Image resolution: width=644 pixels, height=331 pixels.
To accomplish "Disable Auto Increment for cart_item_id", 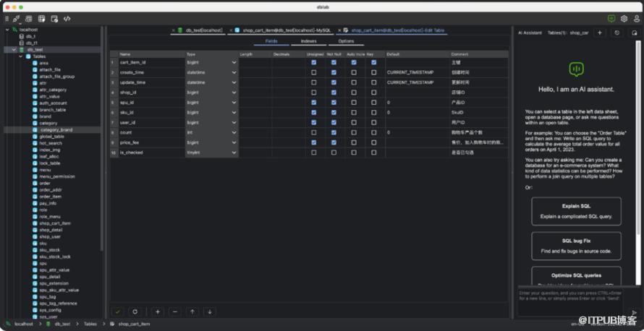I will pyautogui.click(x=354, y=62).
